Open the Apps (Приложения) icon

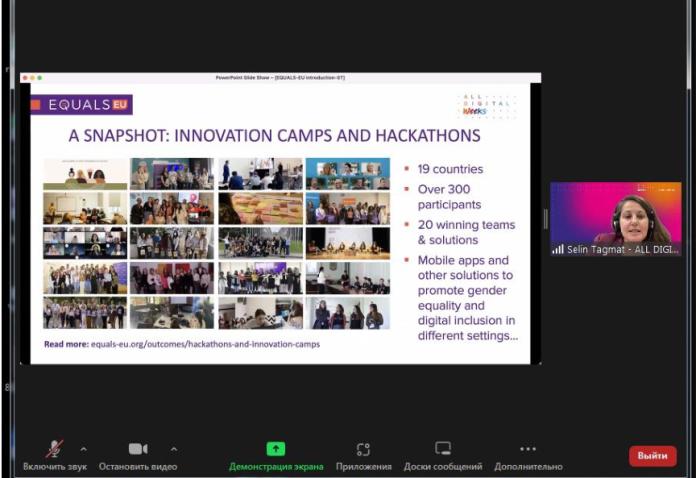363,449
